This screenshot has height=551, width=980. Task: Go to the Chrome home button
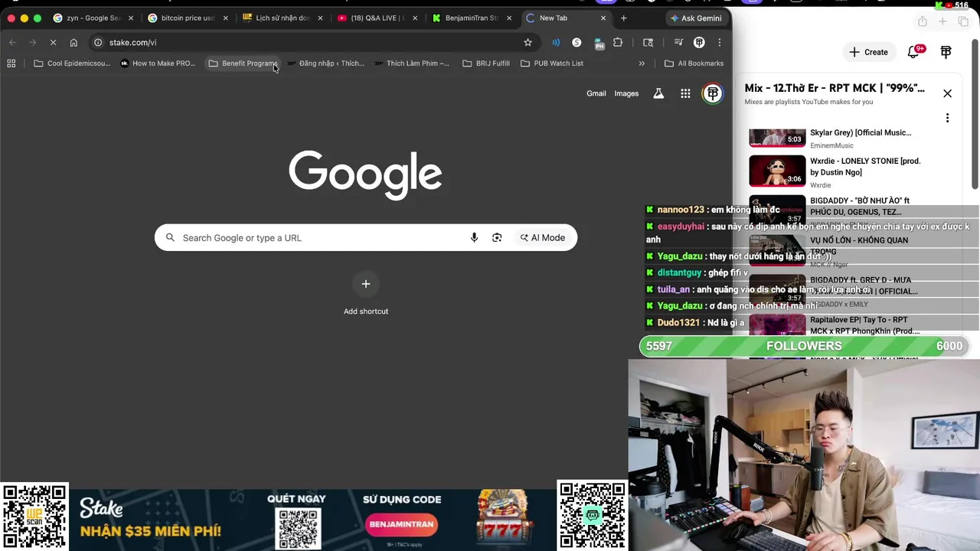[x=73, y=42]
